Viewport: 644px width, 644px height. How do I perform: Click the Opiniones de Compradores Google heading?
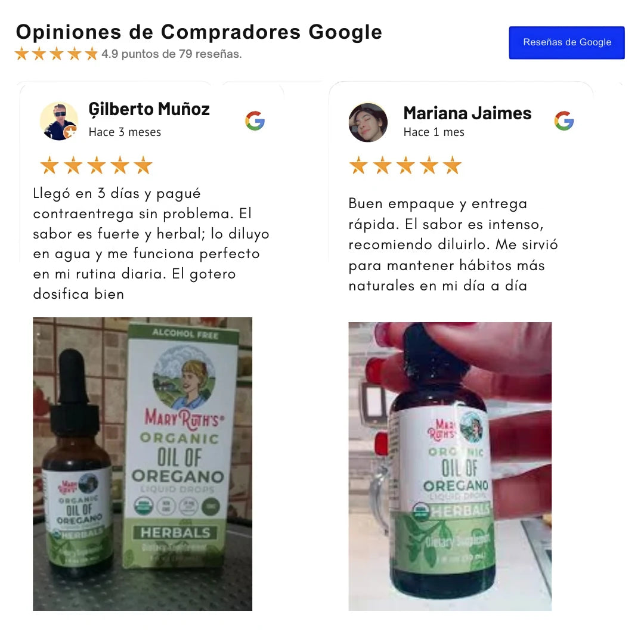pos(199,32)
